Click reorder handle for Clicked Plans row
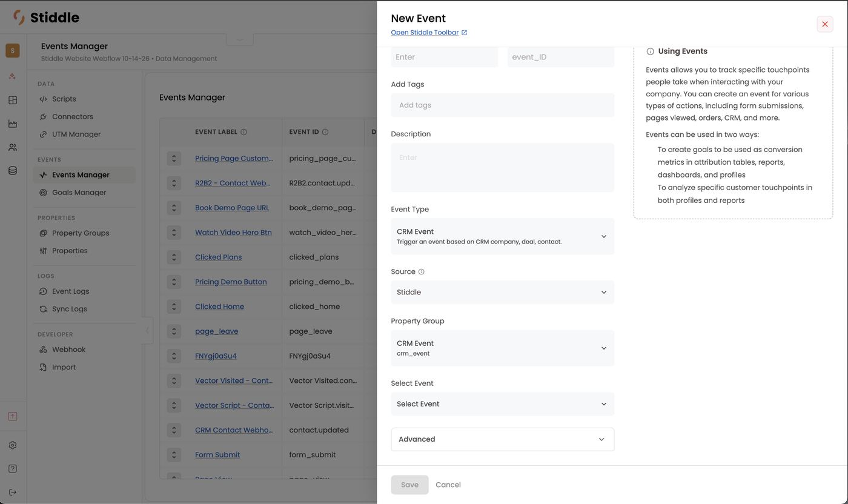 coord(174,257)
